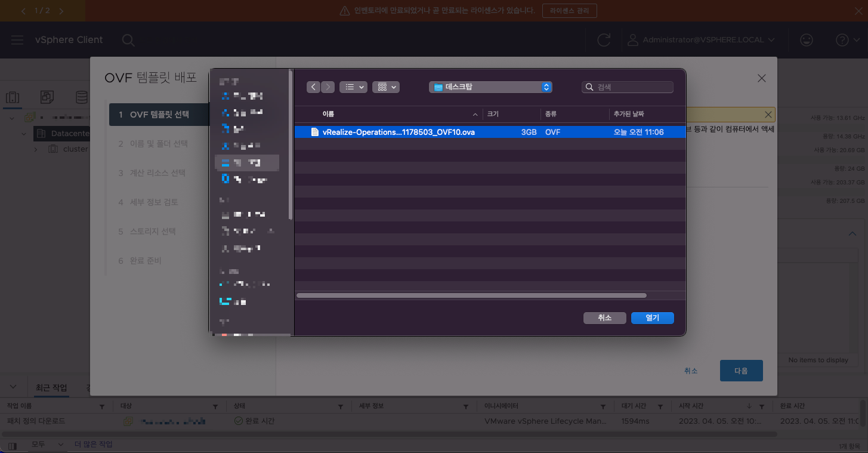Open the vSphere hamburger menu
868x453 pixels.
(17, 40)
